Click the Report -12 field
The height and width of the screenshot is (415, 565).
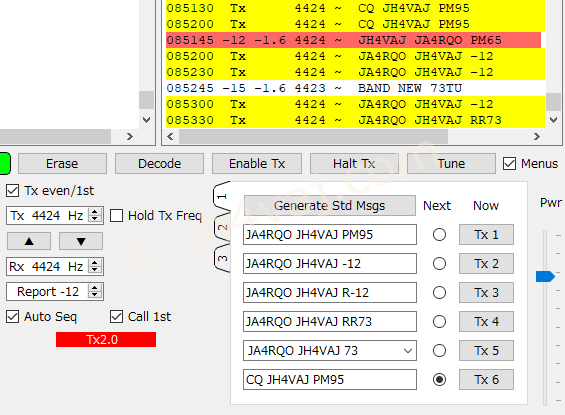(48, 291)
